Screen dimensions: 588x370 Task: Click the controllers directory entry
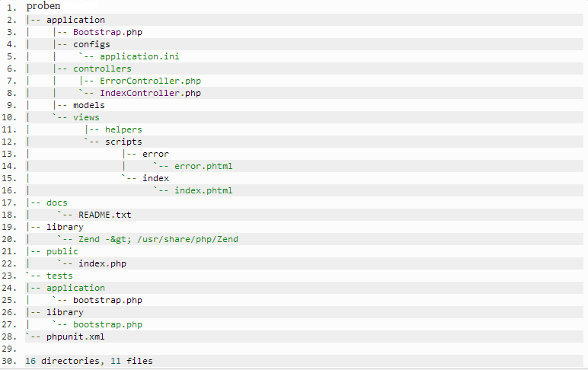(x=102, y=69)
